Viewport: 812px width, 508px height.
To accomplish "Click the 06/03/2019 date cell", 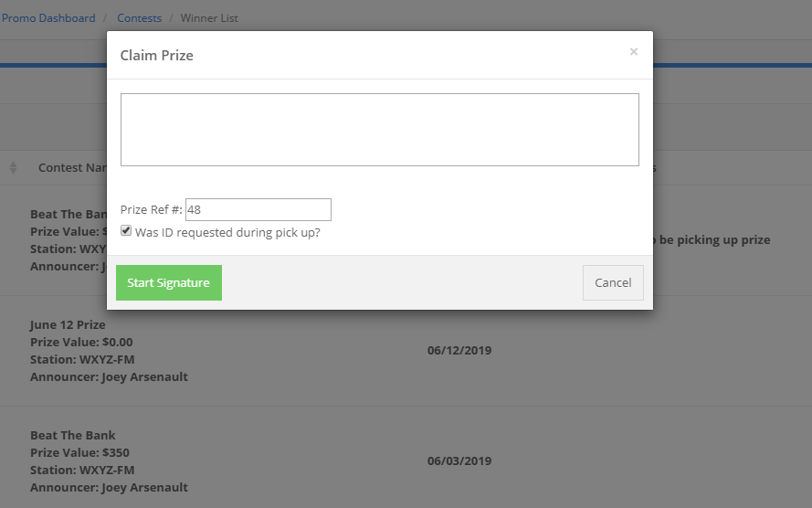I will tap(459, 460).
